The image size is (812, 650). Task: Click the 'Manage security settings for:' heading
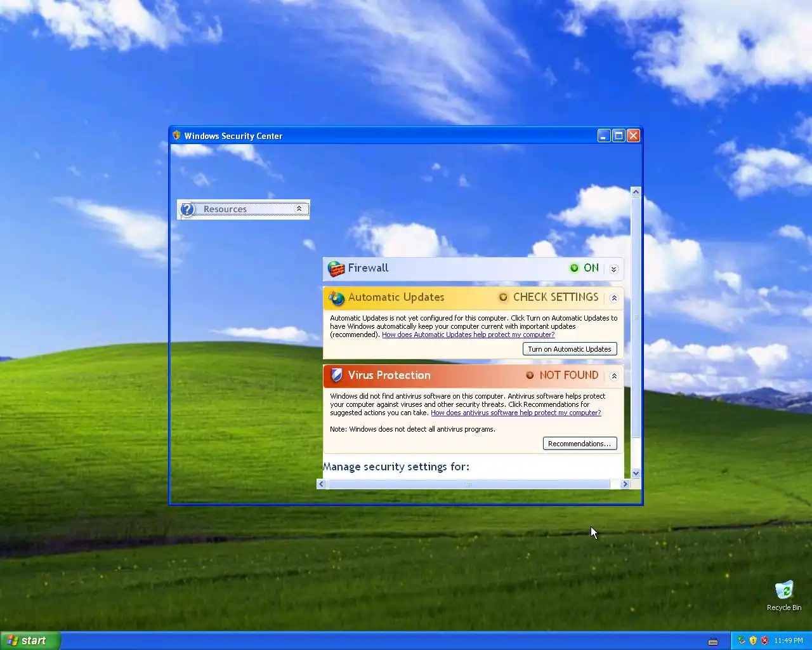pyautogui.click(x=396, y=467)
